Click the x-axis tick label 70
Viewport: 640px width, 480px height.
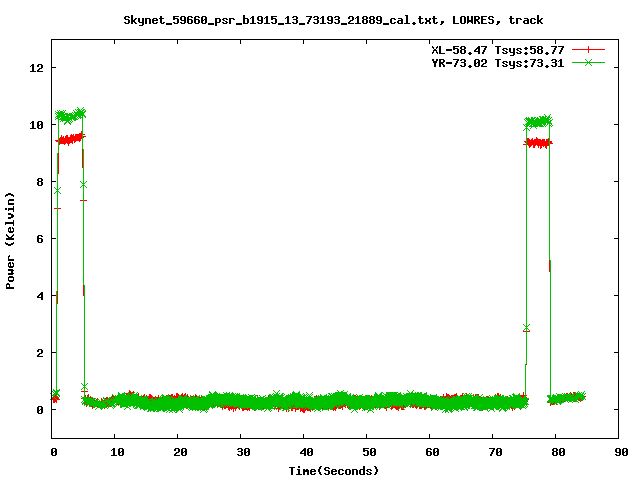coord(495,452)
